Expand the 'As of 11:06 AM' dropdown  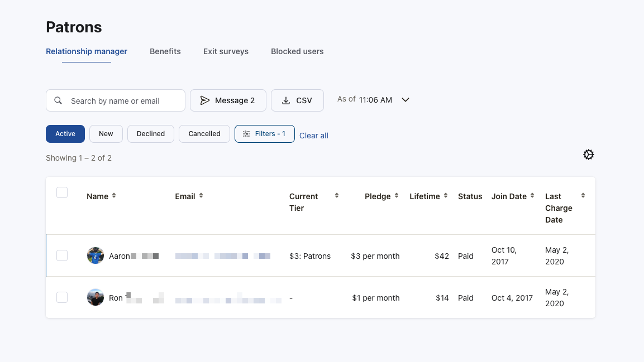click(405, 99)
